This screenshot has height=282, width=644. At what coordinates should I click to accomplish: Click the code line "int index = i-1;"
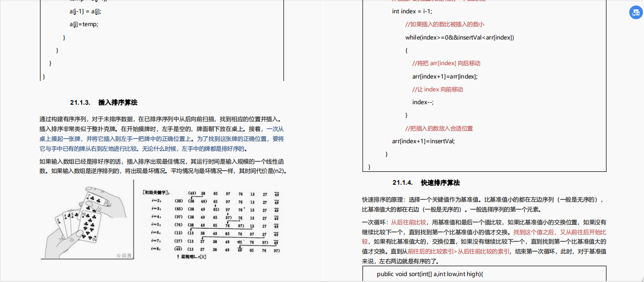tap(412, 11)
